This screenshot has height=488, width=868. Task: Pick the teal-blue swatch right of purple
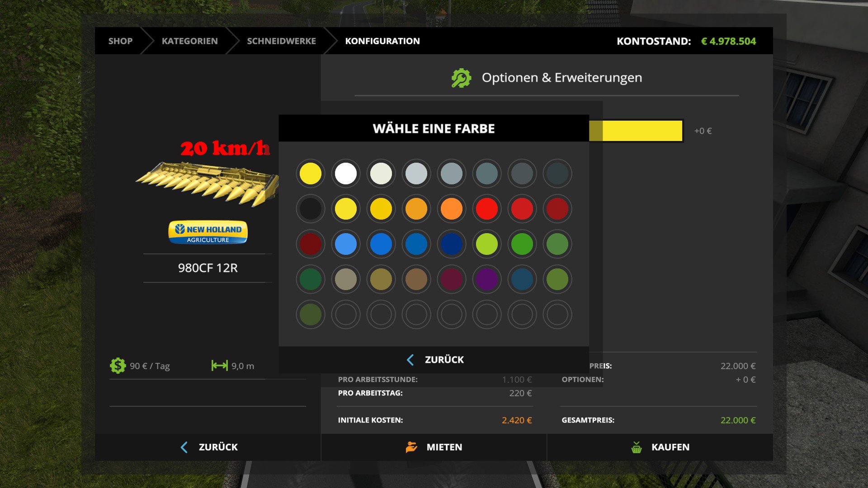tap(522, 279)
